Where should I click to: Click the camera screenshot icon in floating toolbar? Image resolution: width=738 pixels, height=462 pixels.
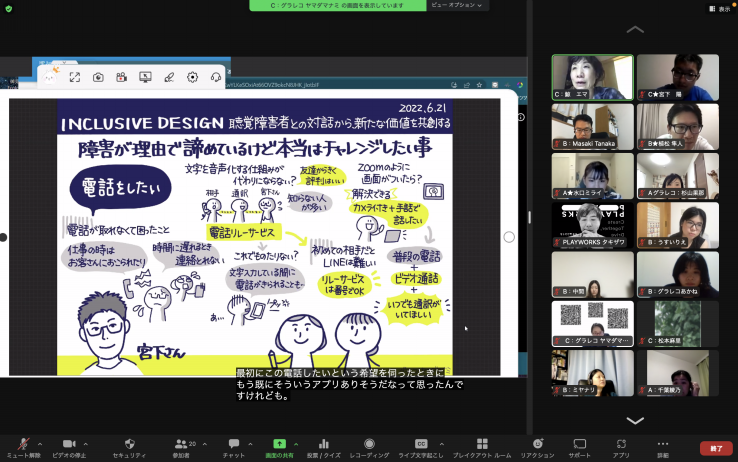pyautogui.click(x=98, y=77)
